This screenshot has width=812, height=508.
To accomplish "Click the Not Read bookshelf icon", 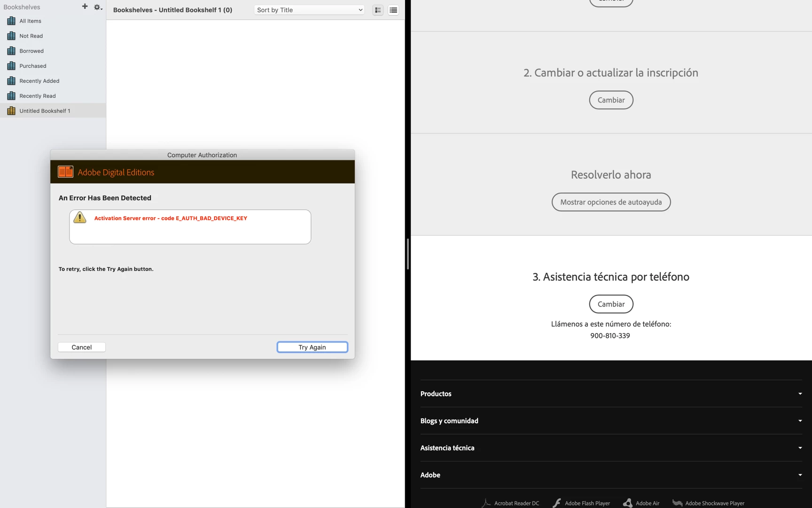I will pyautogui.click(x=11, y=36).
